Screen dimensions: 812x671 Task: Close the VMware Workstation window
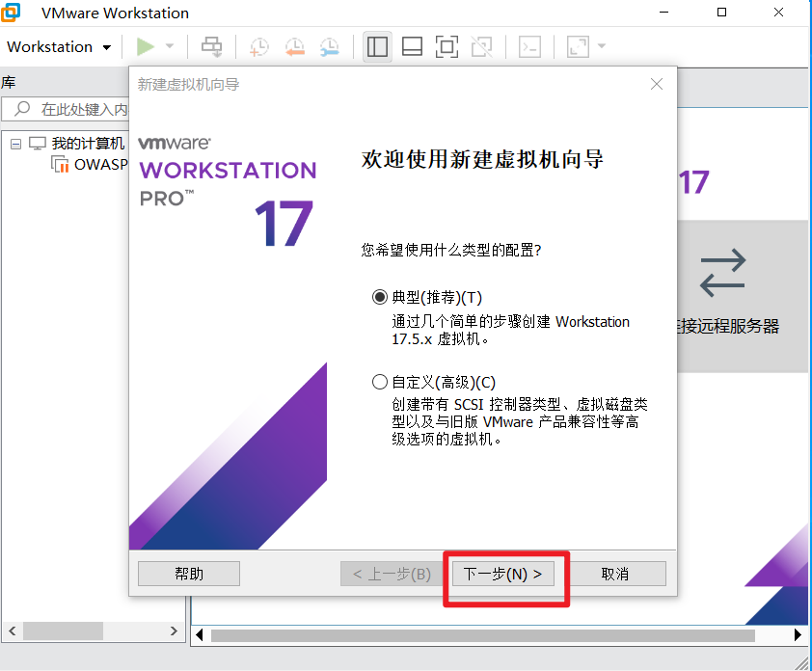coord(778,13)
